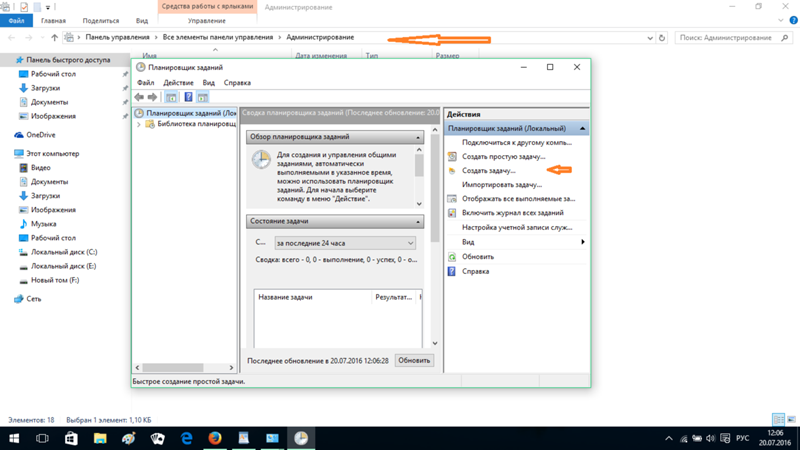Click 'Подключиться к другому компьютеру' action
The image size is (800, 450).
(516, 142)
